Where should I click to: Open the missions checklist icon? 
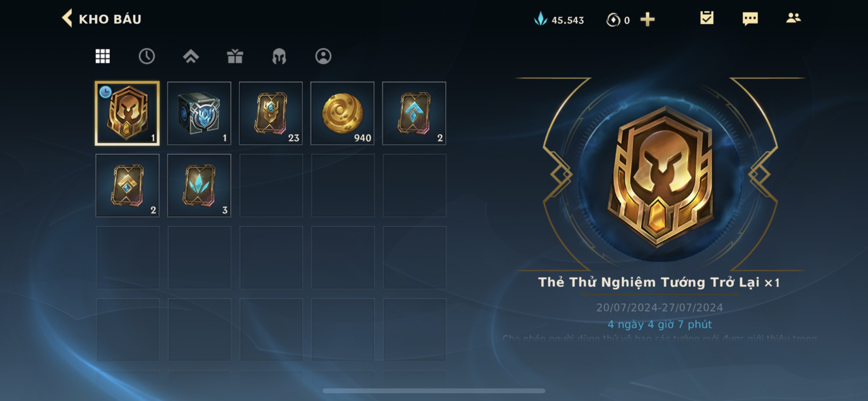coord(707,18)
